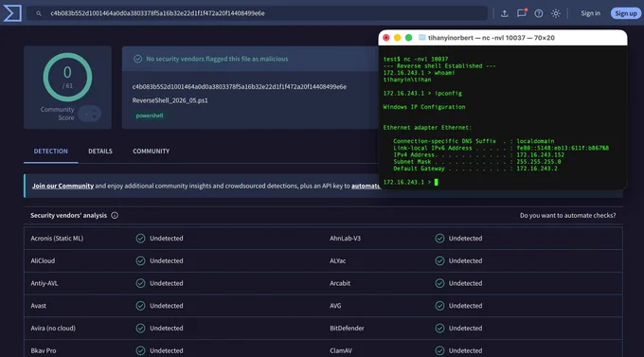The image size is (644, 357).
Task: Click Avast undetected check icon
Action: (x=140, y=306)
